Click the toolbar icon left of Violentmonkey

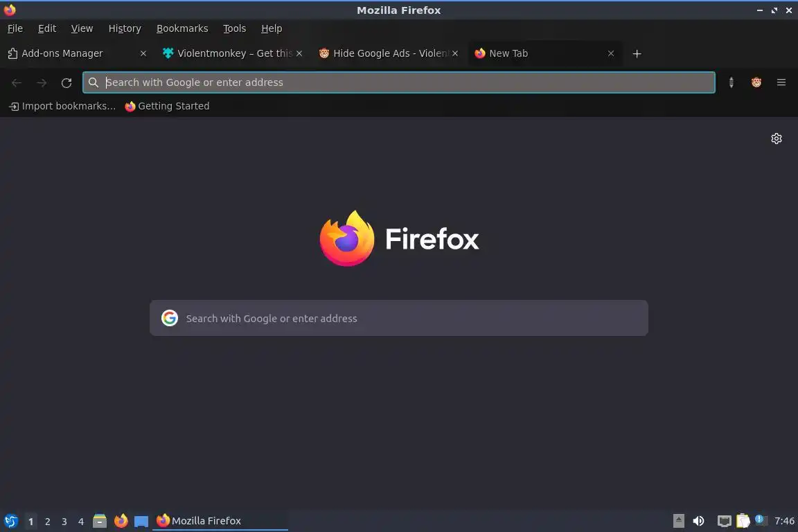pos(731,82)
